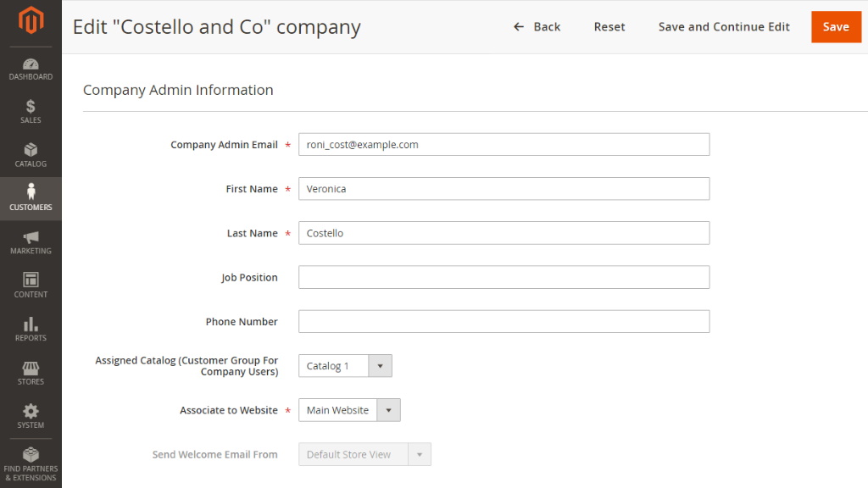Click the Phone Number input field
Viewport: 868px width, 488px height.
(504, 322)
